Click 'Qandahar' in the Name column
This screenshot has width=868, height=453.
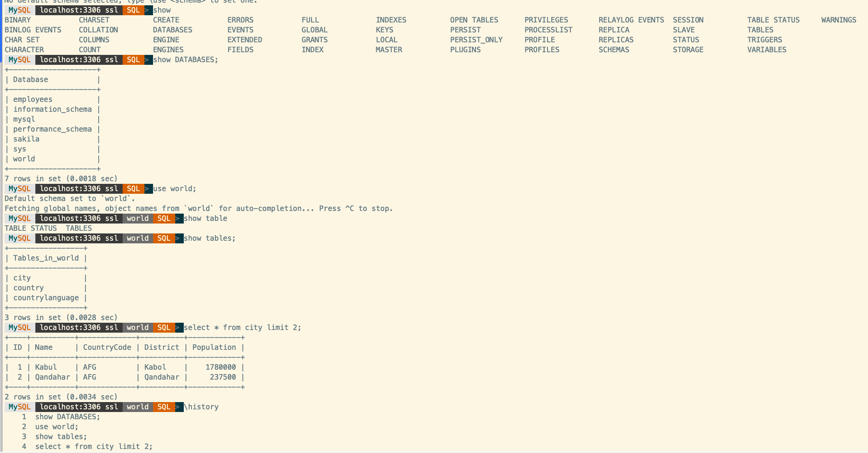coord(52,377)
